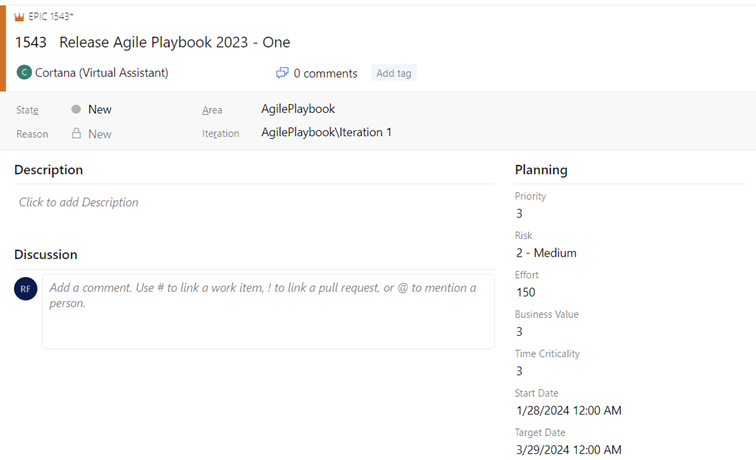
Task: Click the Cortana avatar icon
Action: 24,72
